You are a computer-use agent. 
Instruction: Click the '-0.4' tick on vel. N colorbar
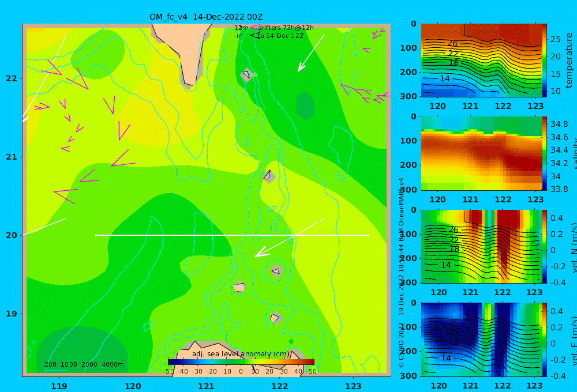click(557, 282)
